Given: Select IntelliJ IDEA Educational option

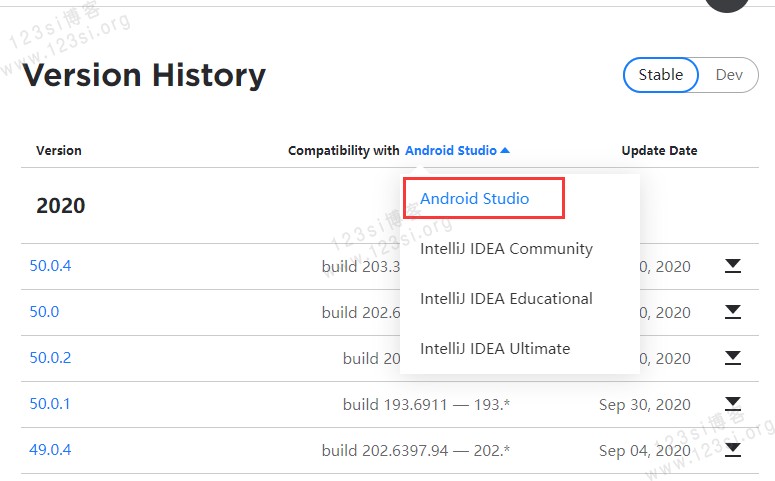Looking at the screenshot, I should coord(506,298).
